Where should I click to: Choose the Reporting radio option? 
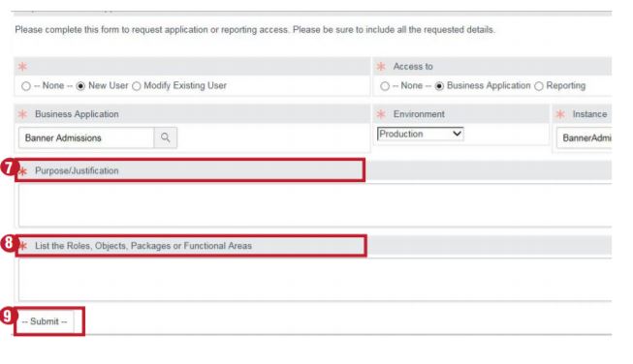tap(539, 86)
